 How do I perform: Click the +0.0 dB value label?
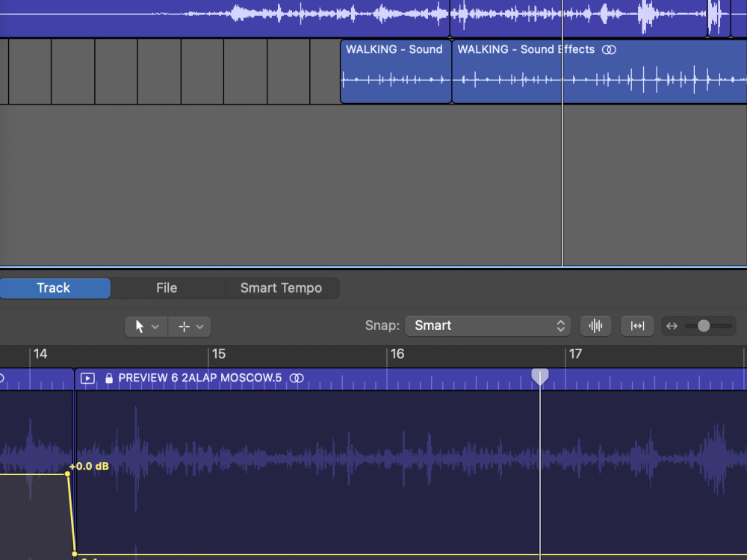pyautogui.click(x=89, y=466)
